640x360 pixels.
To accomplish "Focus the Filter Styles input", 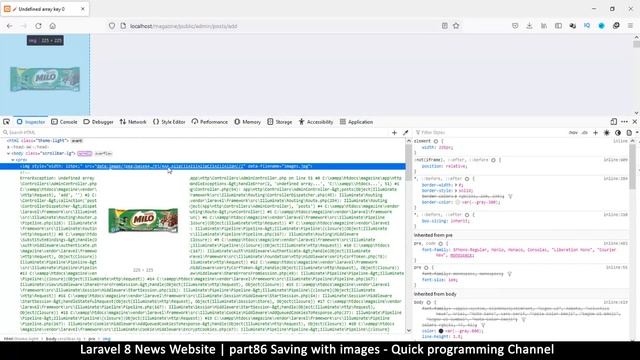I will click(490, 133).
